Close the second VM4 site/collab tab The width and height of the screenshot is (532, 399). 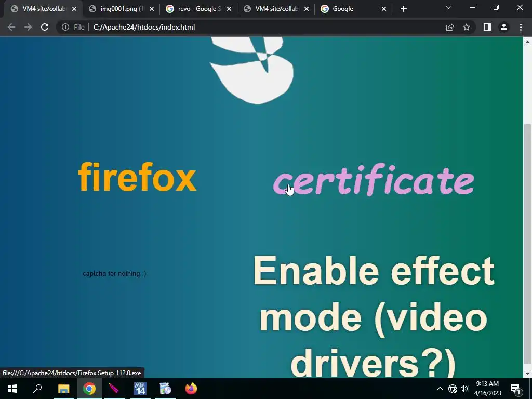click(x=307, y=9)
